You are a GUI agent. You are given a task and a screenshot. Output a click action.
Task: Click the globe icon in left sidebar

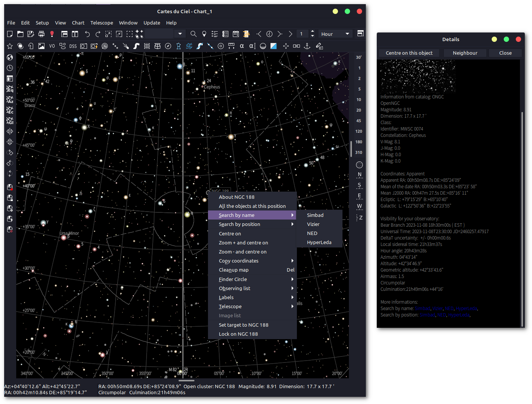(10, 57)
